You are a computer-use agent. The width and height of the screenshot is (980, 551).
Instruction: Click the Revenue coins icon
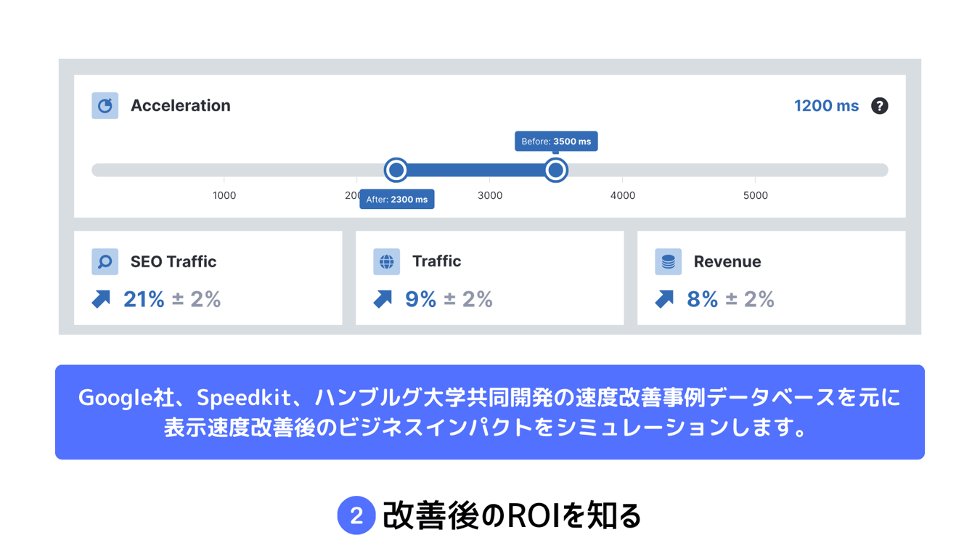point(668,262)
